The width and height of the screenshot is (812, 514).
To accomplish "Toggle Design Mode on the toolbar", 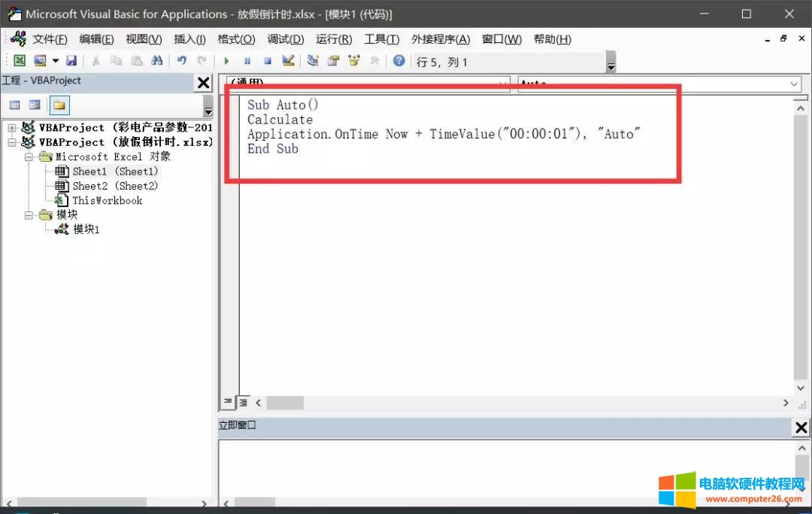I will [289, 60].
